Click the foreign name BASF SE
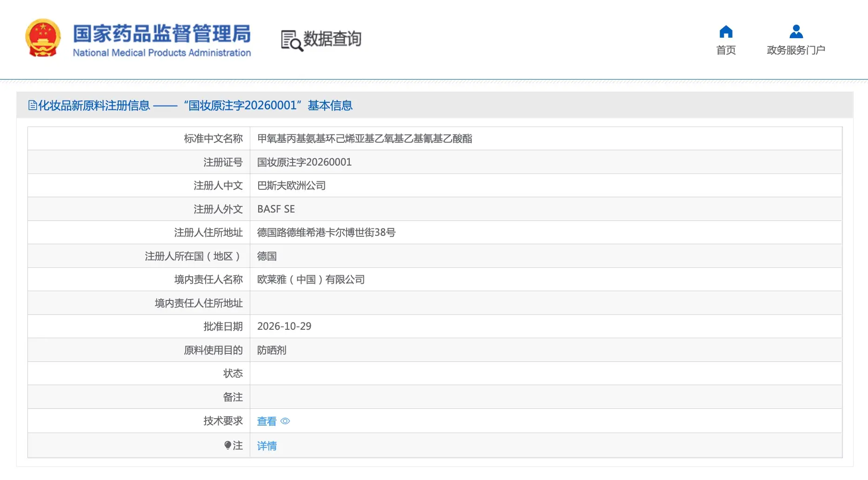This screenshot has height=480, width=868. (276, 209)
